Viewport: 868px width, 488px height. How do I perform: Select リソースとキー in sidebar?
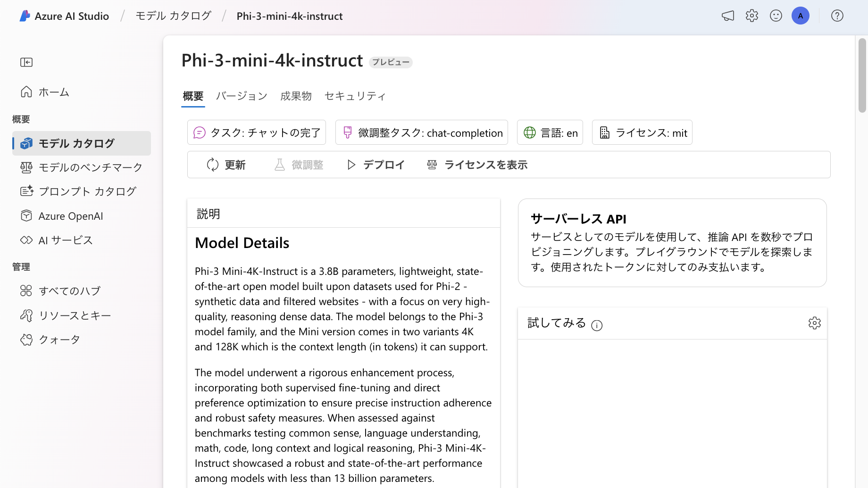pos(82,315)
